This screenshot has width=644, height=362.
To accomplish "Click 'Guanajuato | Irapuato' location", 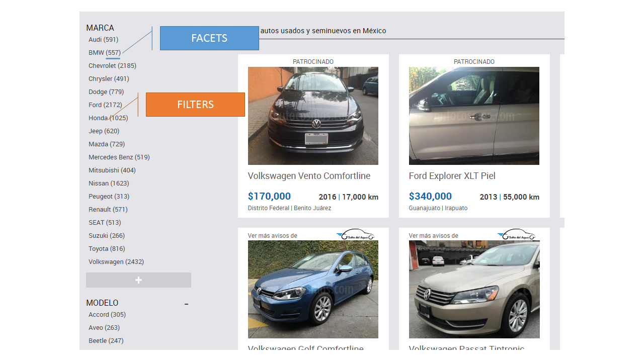I will coord(438,208).
